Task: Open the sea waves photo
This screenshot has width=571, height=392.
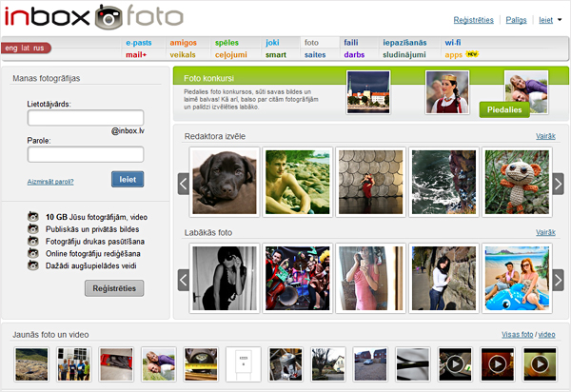Action: (443, 182)
